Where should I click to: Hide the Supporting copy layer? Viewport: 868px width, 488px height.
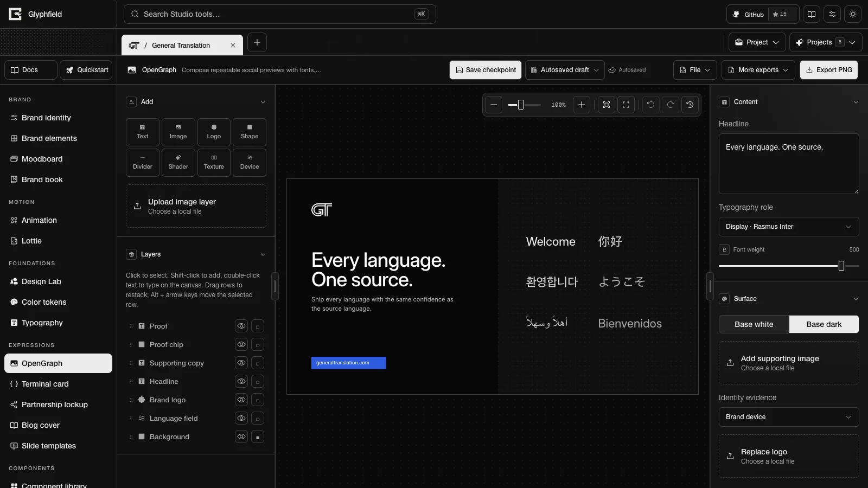click(x=241, y=363)
